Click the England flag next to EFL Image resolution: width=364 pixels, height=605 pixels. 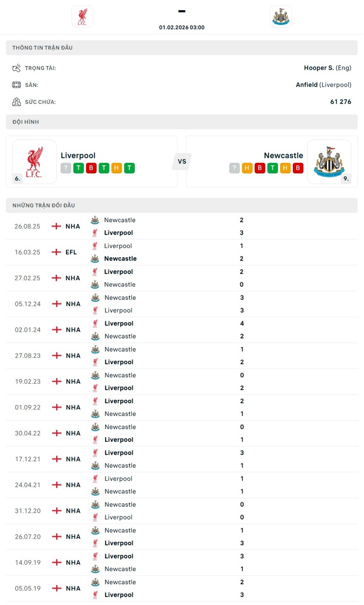56,252
